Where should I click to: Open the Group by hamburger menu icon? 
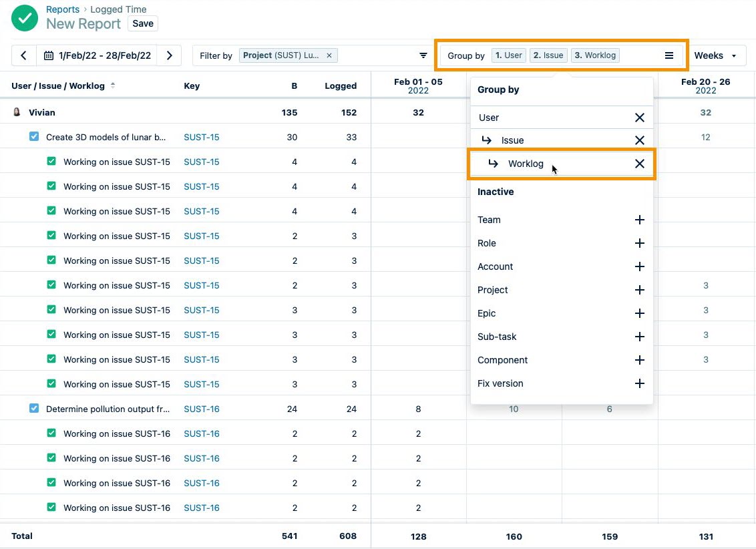coord(669,55)
